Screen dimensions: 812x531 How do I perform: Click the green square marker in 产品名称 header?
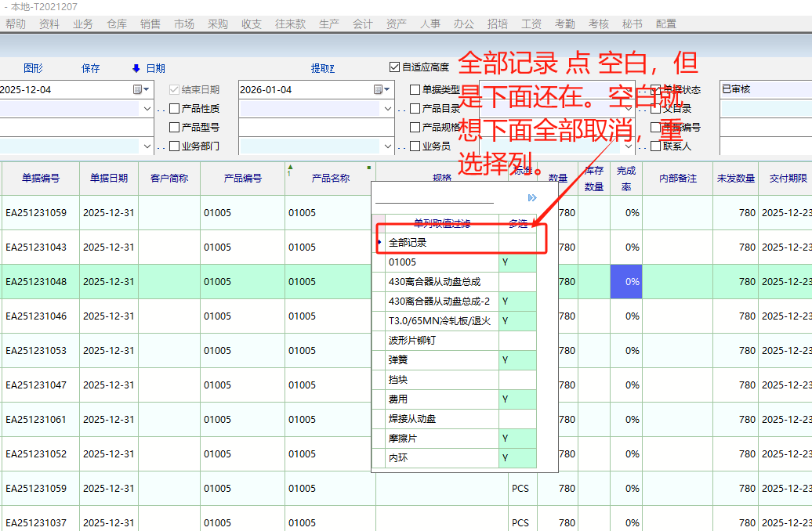(369, 167)
